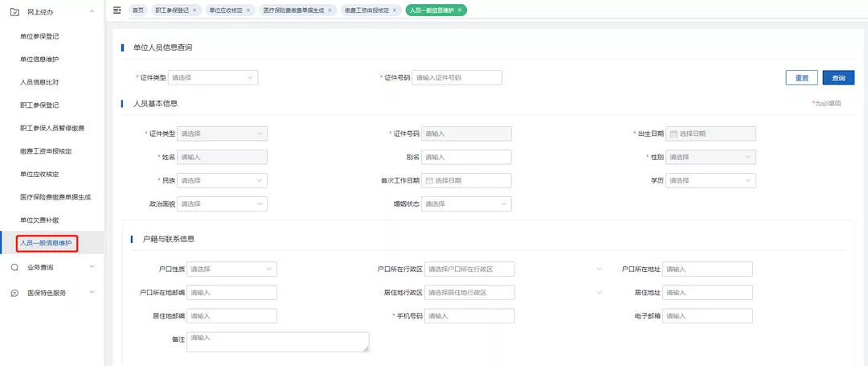868x366 pixels.
Task: Toggle the sidebar collapse hamburger icon
Action: 117,10
